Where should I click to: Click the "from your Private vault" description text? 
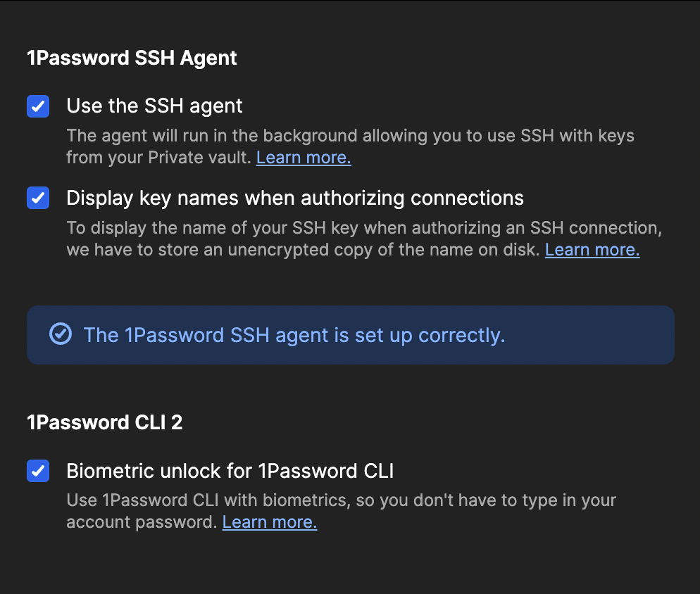tap(158, 158)
